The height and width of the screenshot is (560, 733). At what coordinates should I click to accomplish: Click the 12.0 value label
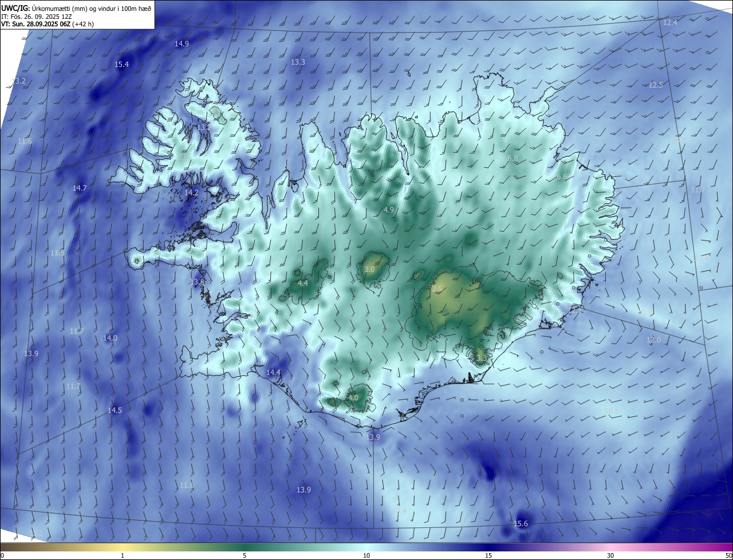(653, 340)
